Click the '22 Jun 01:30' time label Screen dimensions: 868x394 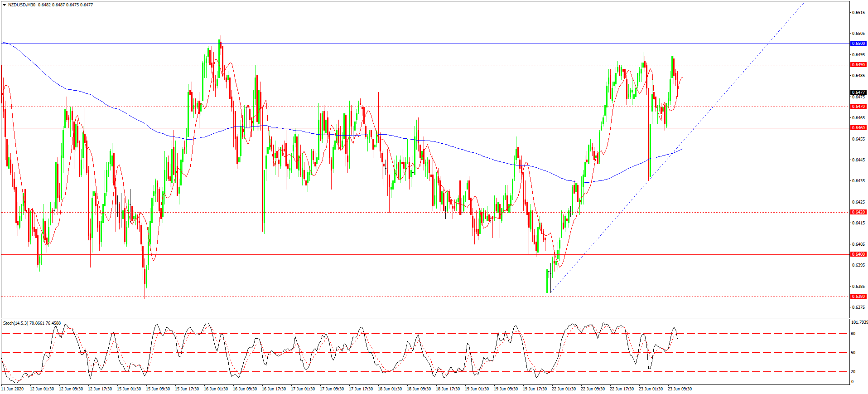[x=564, y=389]
